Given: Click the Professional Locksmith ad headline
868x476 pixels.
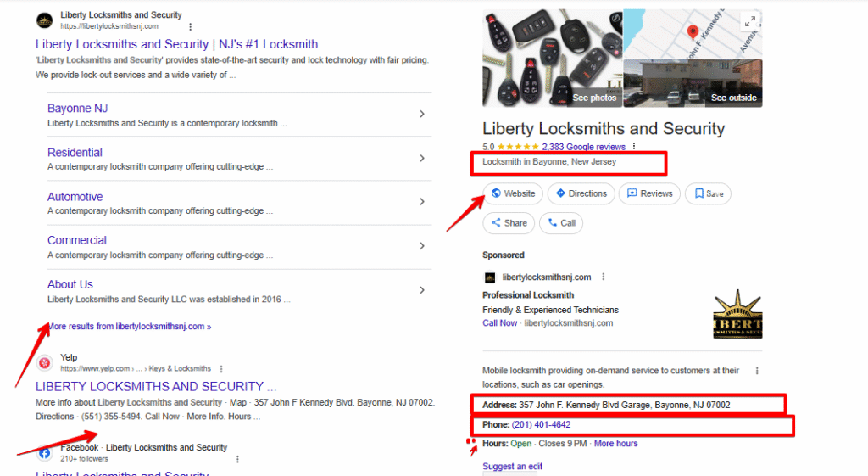Looking at the screenshot, I should pos(528,294).
